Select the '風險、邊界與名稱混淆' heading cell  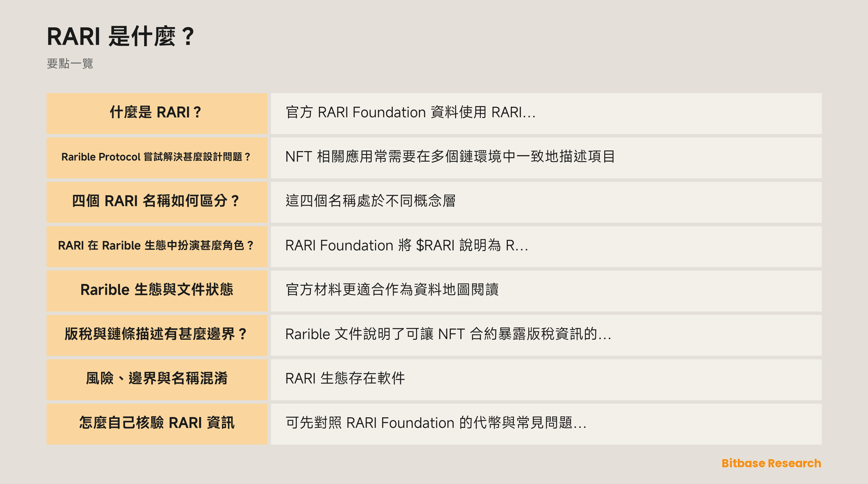point(157,380)
